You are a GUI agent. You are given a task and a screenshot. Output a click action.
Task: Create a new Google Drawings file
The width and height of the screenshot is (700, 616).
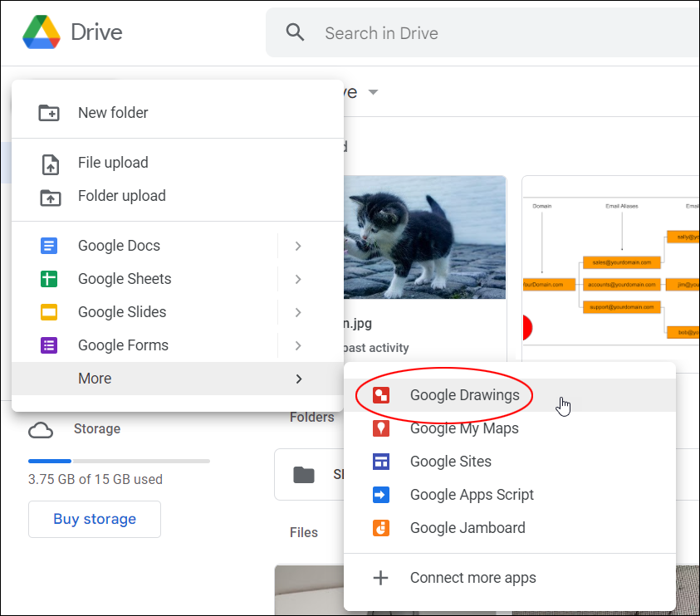click(510, 395)
